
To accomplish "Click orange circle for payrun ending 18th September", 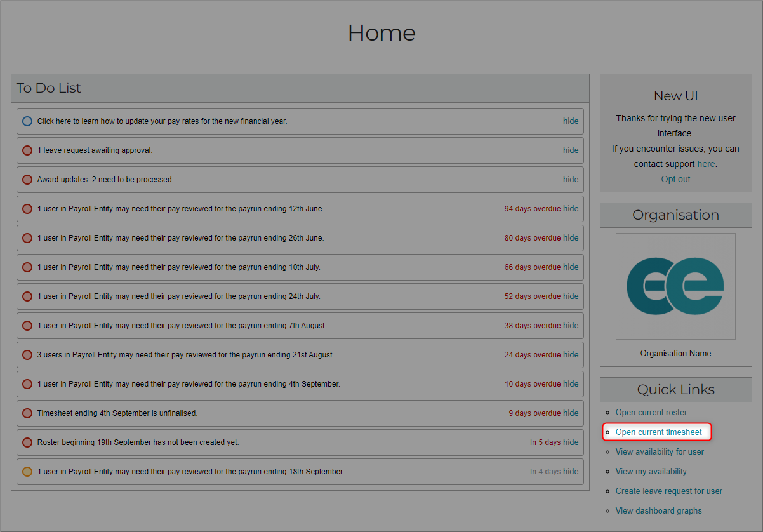I will (x=27, y=472).
